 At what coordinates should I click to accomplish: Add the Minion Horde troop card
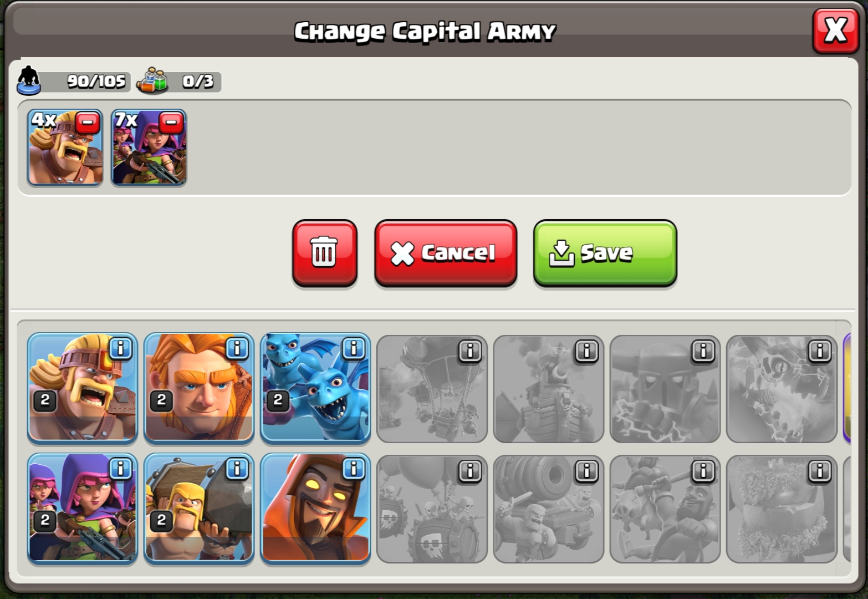pyautogui.click(x=315, y=388)
